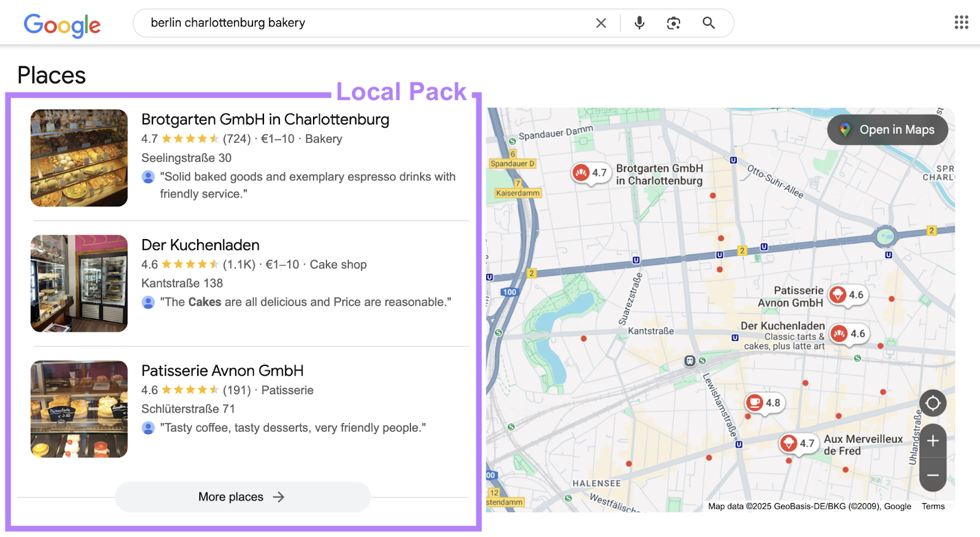Clear the search box text
The width and height of the screenshot is (980, 537).
point(601,23)
